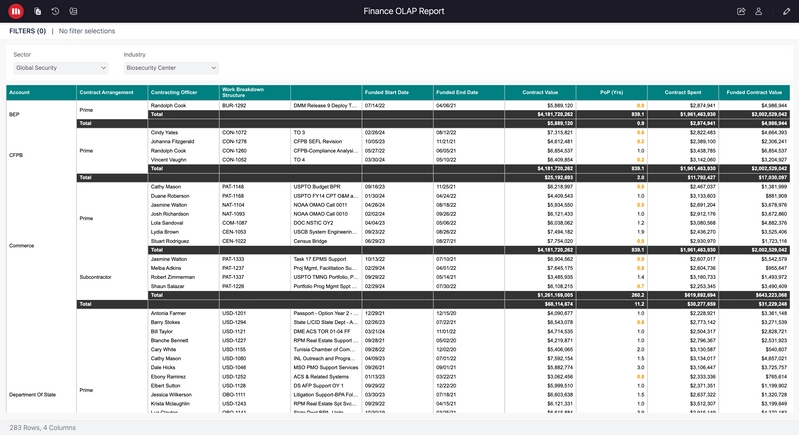Screen dimensions: 799x435
Task: Open the Industry dropdown showing Biosecurity Center
Action: point(170,68)
